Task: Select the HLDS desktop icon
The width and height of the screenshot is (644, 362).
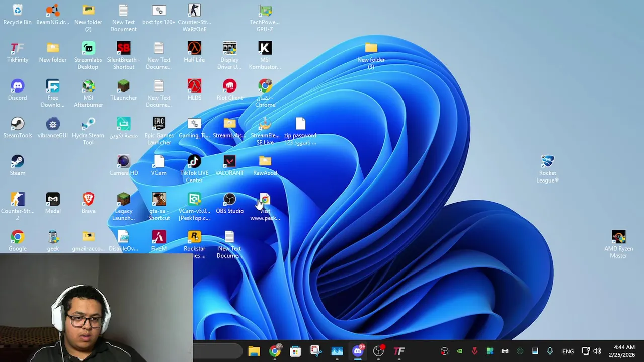Action: 194,90
